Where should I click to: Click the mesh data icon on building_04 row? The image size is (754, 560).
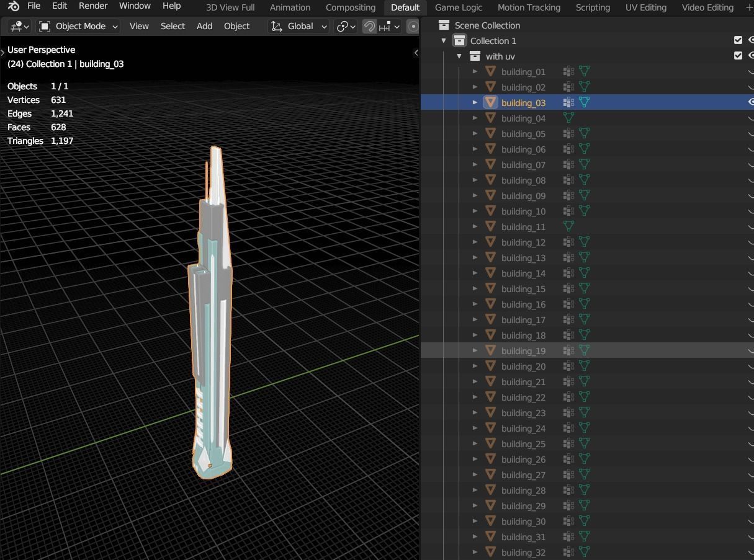pyautogui.click(x=568, y=118)
